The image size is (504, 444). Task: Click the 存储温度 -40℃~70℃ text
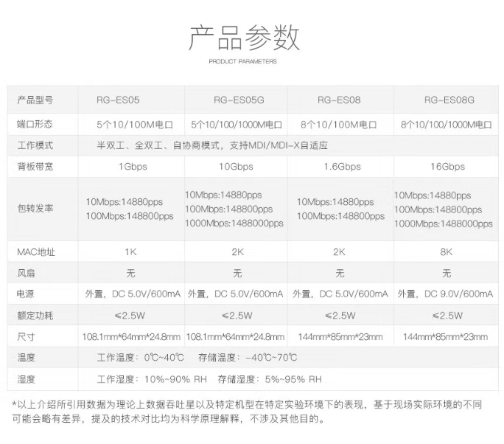[248, 358]
